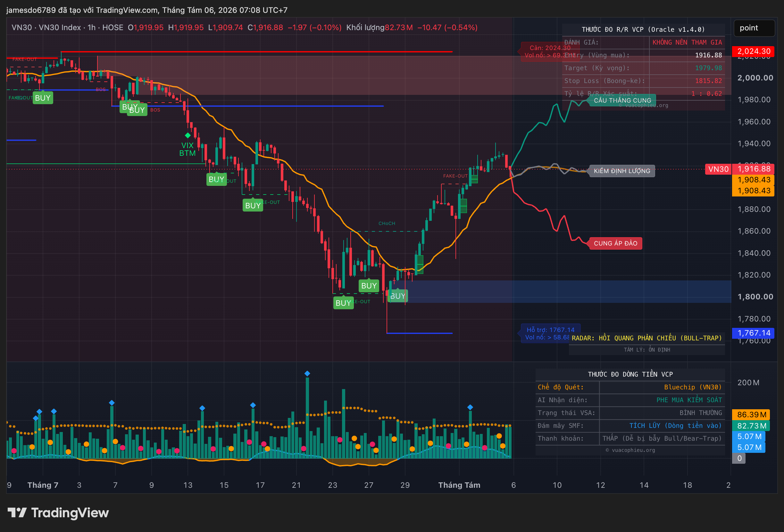Click the KIỂM ĐỊNH LƯỢNG gray label
The width and height of the screenshot is (784, 532).
click(622, 171)
